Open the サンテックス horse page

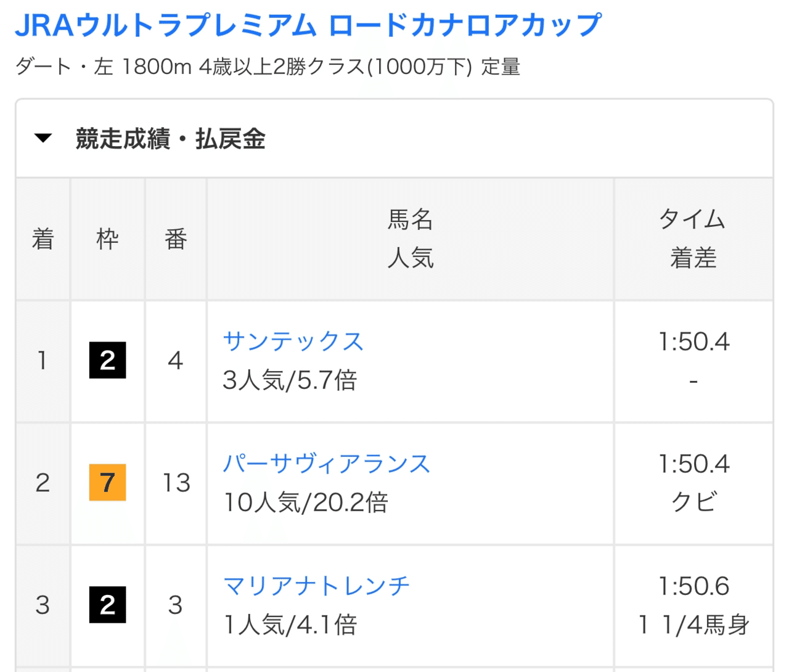(x=293, y=341)
